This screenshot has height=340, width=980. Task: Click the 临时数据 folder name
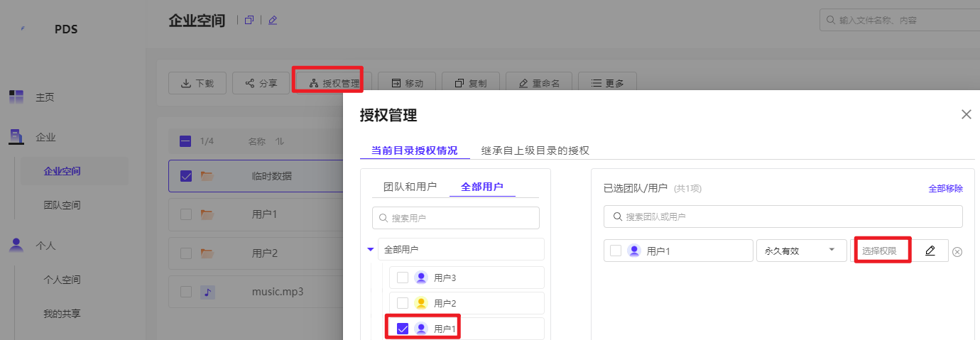pyautogui.click(x=272, y=176)
